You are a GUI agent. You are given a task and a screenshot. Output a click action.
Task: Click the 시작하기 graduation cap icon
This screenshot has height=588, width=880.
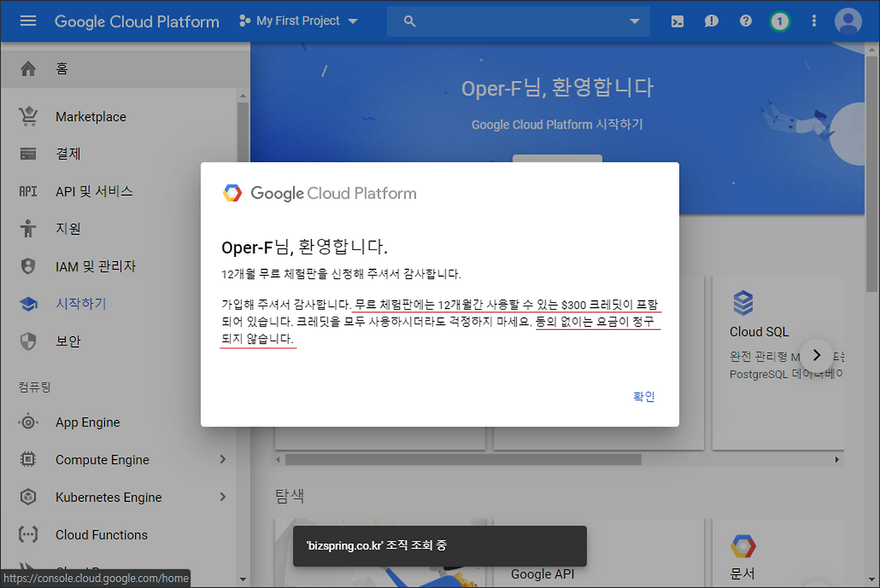tap(28, 304)
